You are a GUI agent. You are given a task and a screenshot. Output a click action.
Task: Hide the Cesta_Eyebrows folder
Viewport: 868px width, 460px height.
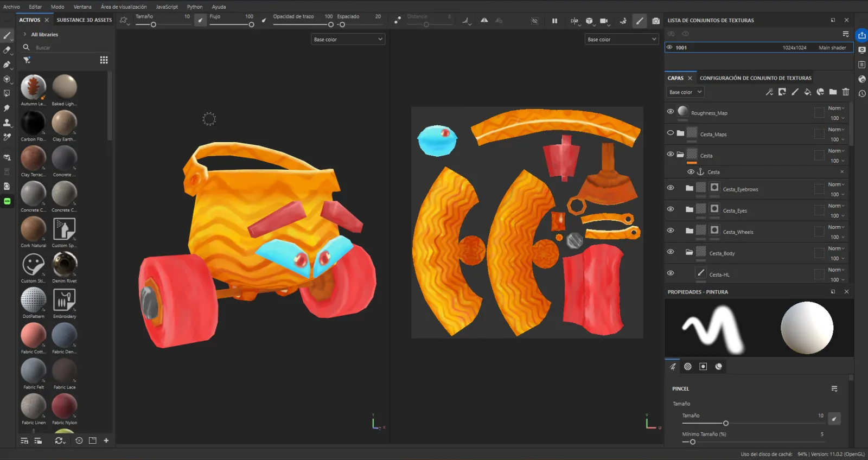coord(671,188)
